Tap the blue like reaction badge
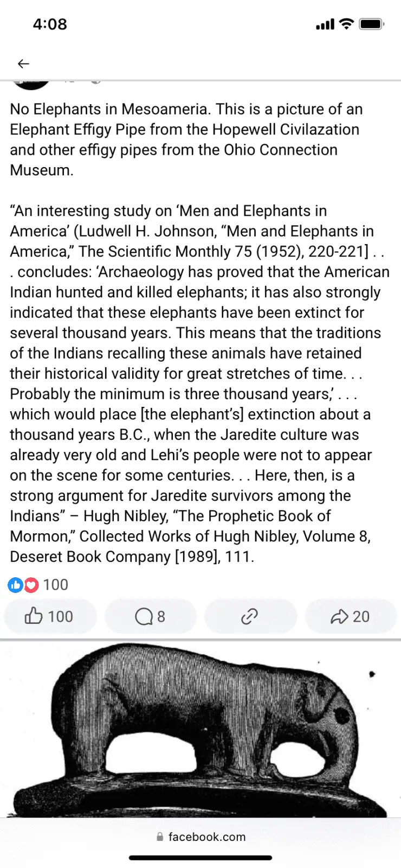The image size is (401, 868). tap(15, 585)
